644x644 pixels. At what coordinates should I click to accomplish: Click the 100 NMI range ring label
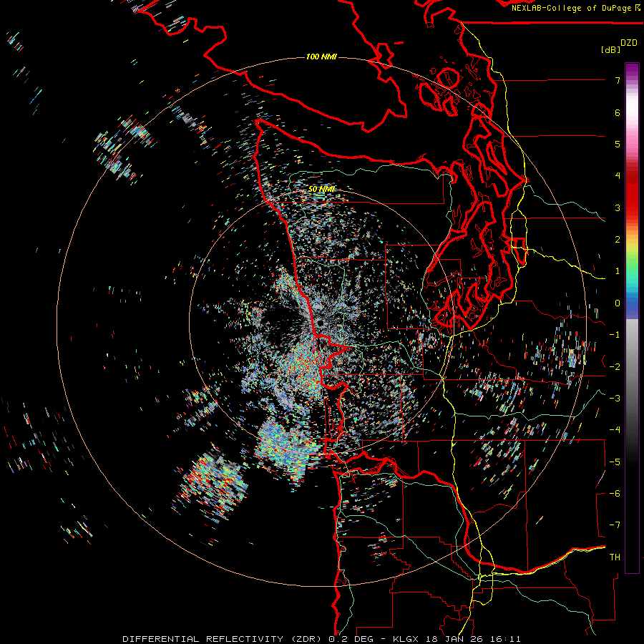point(321,57)
